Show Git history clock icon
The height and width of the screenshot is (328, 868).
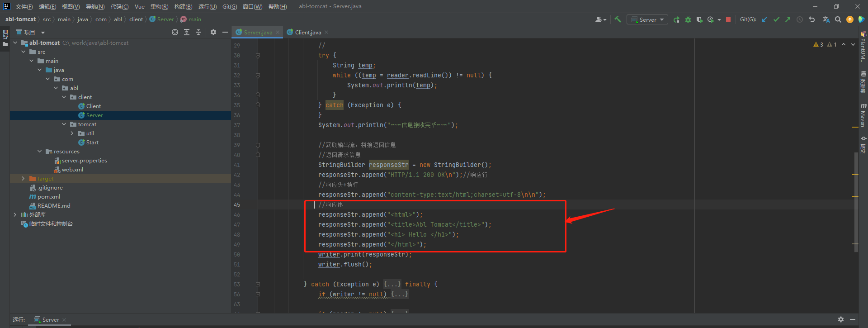[x=800, y=19]
